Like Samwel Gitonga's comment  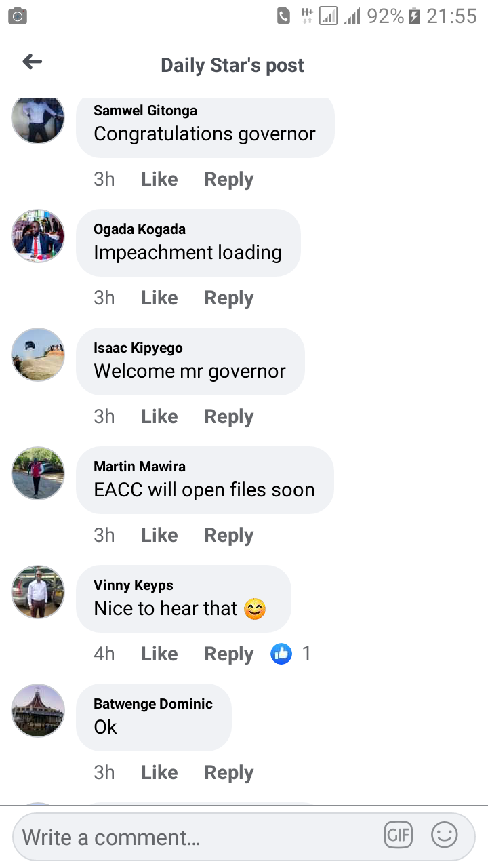pos(159,179)
